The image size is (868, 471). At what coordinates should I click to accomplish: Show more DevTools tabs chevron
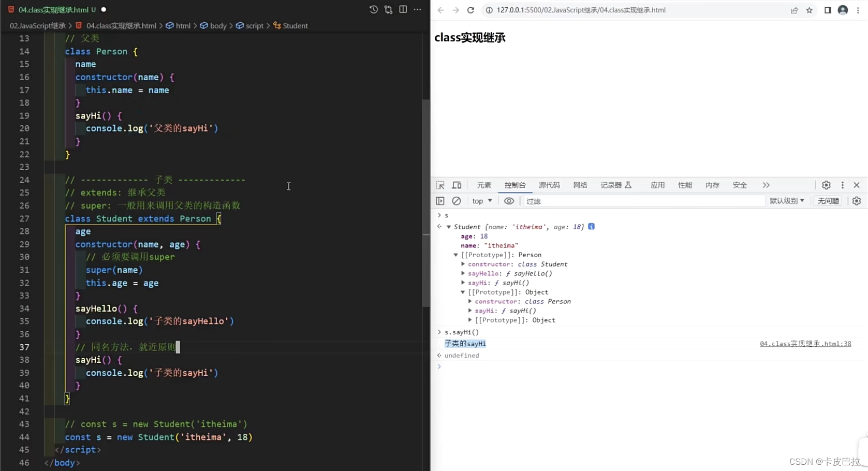coord(766,185)
